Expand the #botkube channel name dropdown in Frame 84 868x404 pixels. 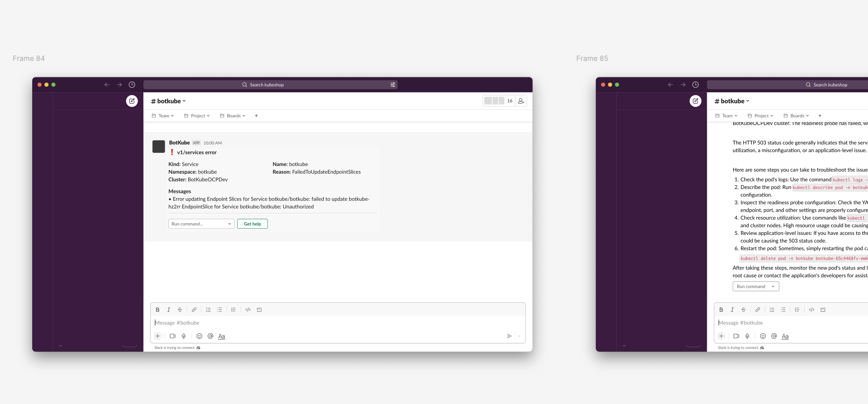click(168, 101)
